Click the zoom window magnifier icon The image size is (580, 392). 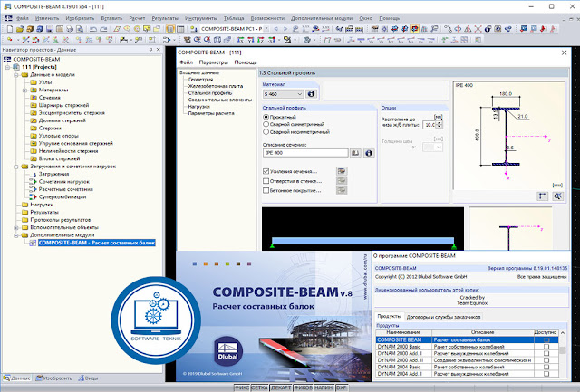click(198, 40)
